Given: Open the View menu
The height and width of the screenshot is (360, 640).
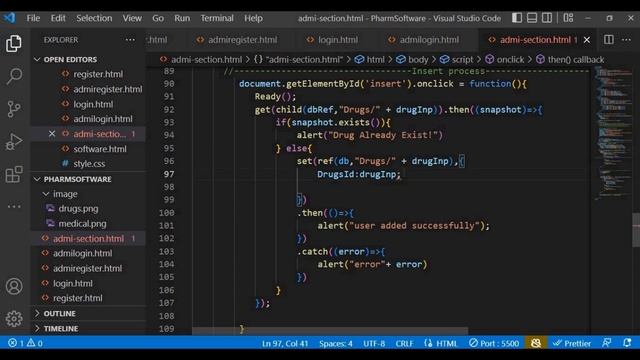Looking at the screenshot, I should pyautogui.click(x=132, y=18).
